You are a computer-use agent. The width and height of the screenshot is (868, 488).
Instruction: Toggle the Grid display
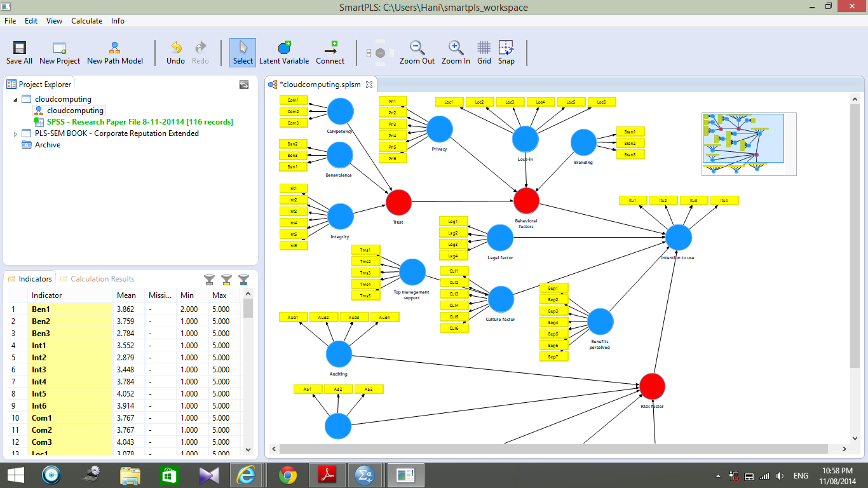click(484, 53)
